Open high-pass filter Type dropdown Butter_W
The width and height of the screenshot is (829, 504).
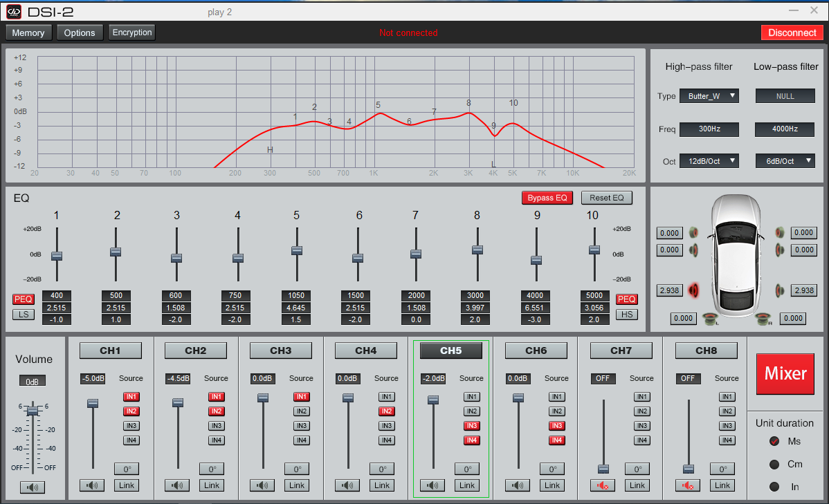tap(709, 96)
